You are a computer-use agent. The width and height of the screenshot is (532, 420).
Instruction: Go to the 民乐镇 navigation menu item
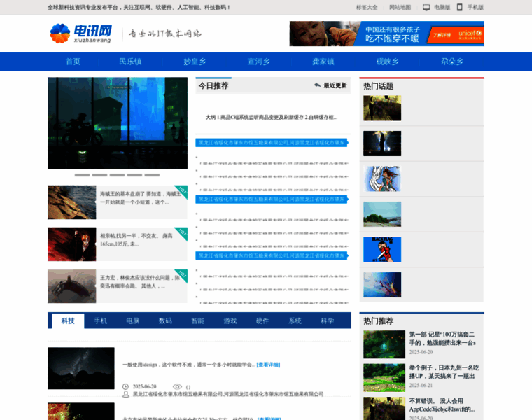coord(130,62)
